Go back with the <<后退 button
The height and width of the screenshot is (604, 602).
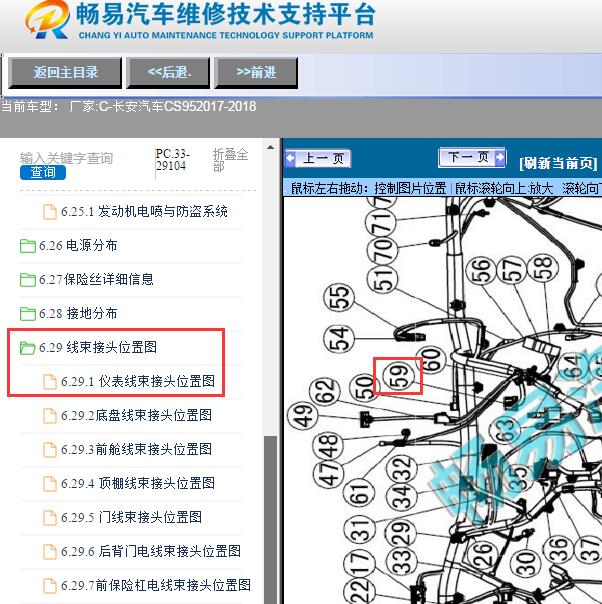pyautogui.click(x=169, y=73)
